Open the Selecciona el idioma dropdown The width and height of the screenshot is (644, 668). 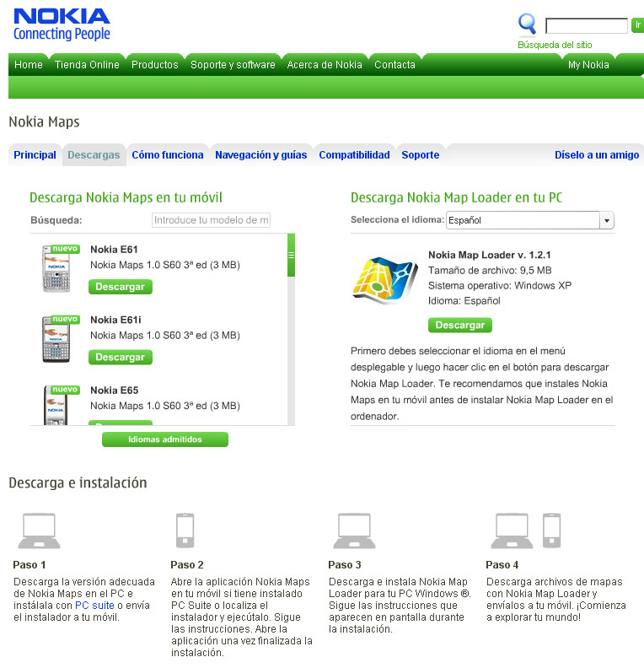(530, 220)
